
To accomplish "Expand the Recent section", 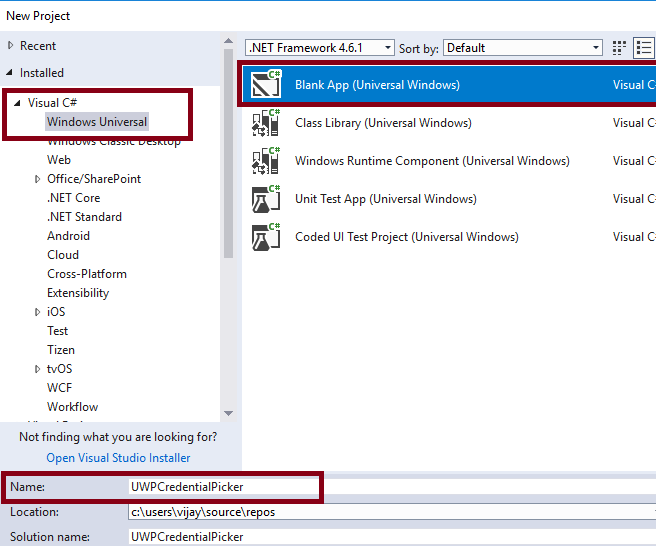I will [10, 45].
